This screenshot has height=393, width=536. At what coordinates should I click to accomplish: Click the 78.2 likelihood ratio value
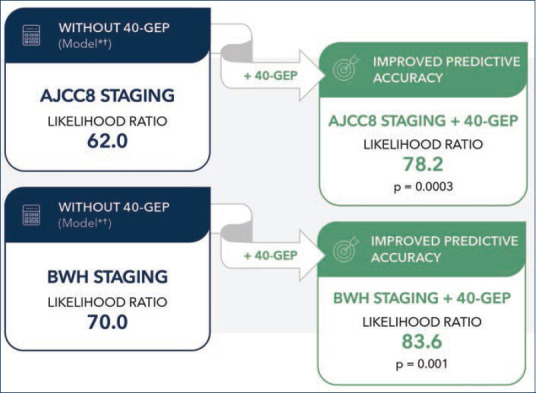(x=423, y=164)
